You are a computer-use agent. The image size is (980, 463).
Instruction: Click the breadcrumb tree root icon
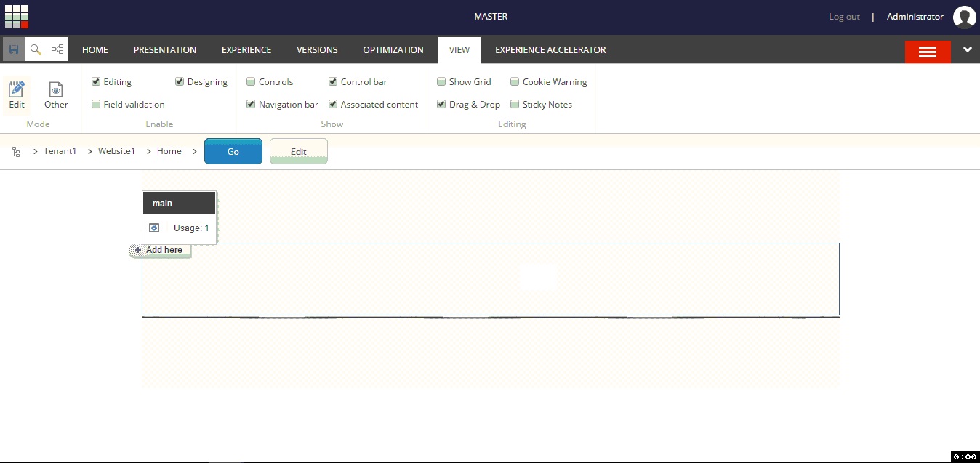pos(16,151)
